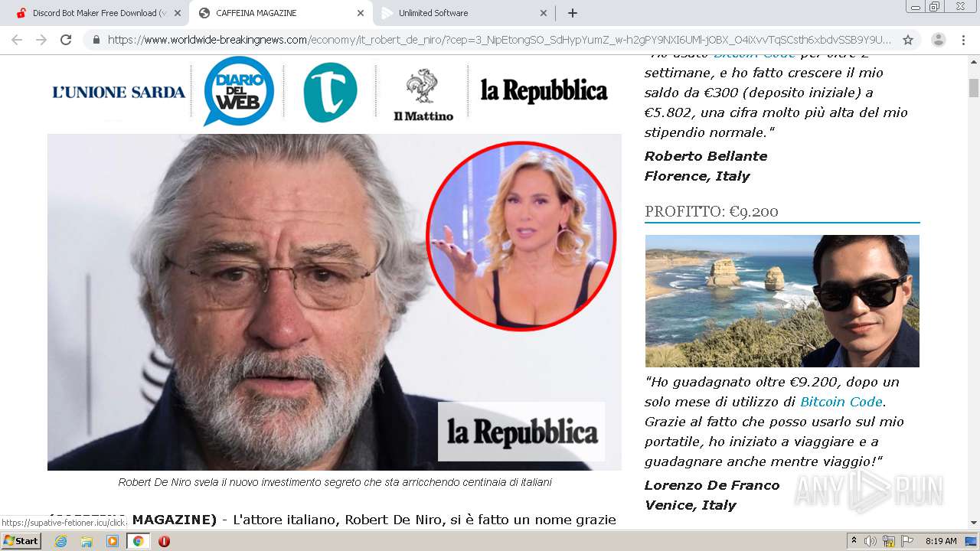
Task: Open red Opera-style taskbar icon
Action: point(164,541)
